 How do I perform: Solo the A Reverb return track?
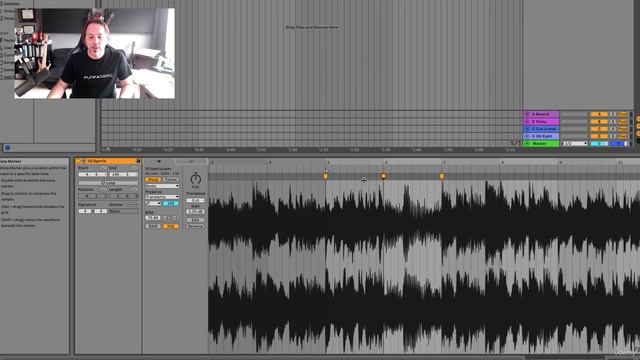click(613, 114)
